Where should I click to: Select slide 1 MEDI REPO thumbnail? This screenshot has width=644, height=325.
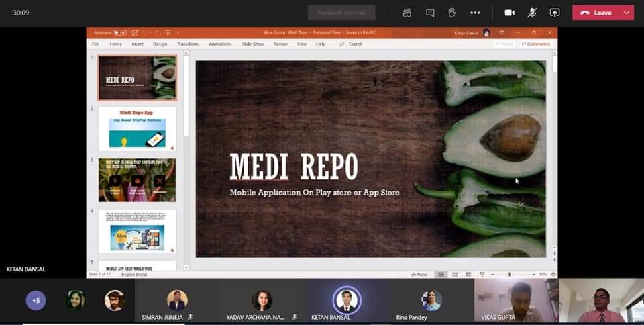[x=138, y=78]
